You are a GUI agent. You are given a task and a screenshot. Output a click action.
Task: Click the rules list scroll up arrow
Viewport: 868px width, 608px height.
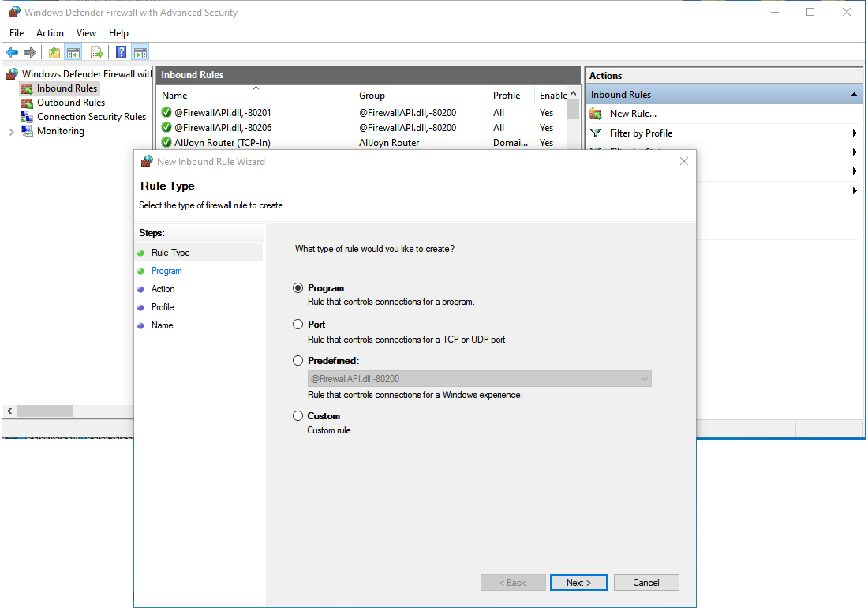coord(574,94)
